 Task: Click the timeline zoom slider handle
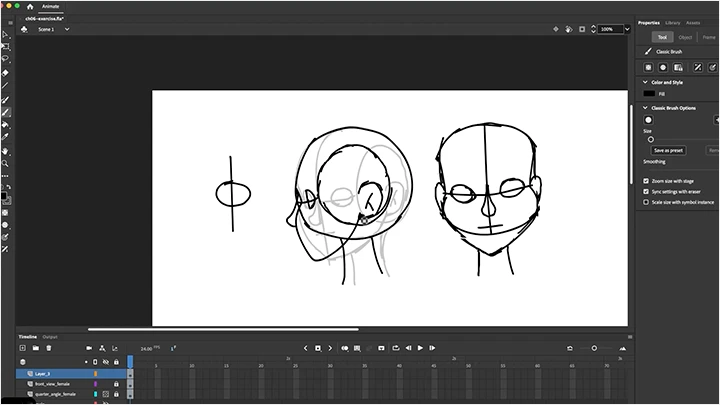(594, 348)
